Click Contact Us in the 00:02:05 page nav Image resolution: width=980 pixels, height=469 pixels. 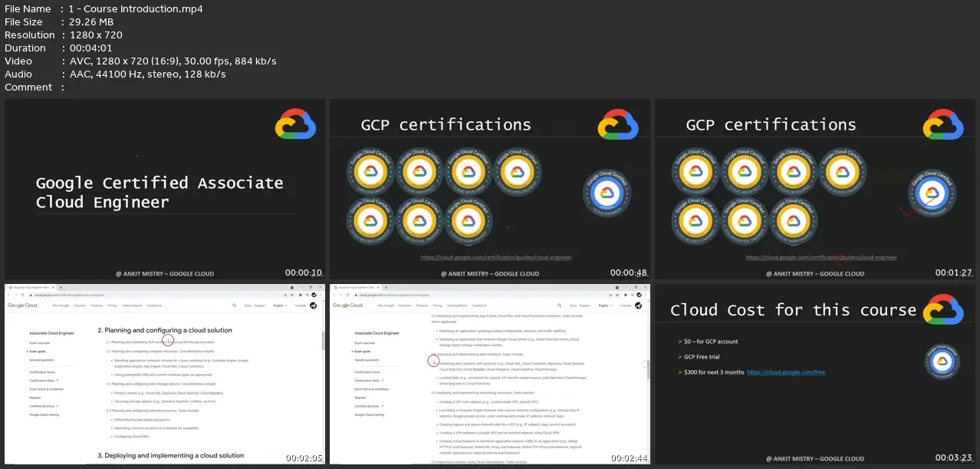[x=154, y=306]
